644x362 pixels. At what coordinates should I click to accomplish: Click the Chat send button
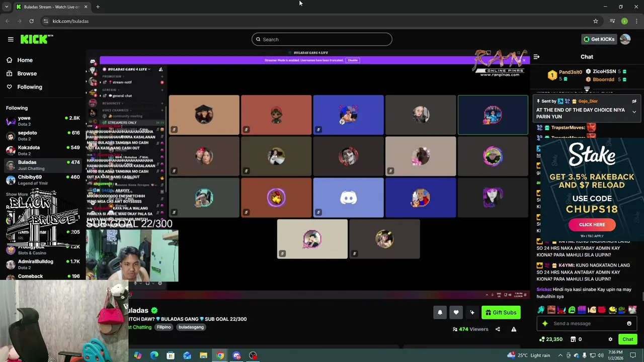point(627,339)
